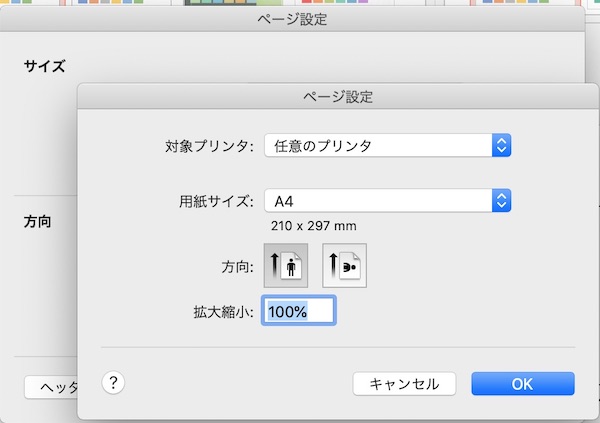Image resolution: width=600 pixels, height=423 pixels.
Task: Select the landscape orientation icon
Action: pyautogui.click(x=344, y=265)
